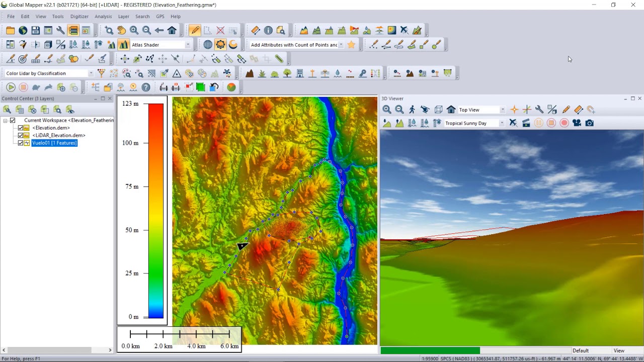Click the help question mark icon

pos(146,87)
